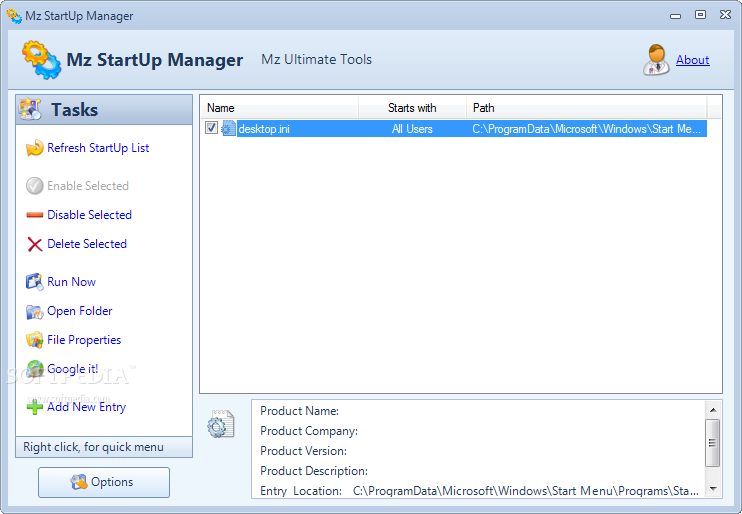Click the File Properties icon
The width and height of the screenshot is (742, 514).
coord(35,340)
